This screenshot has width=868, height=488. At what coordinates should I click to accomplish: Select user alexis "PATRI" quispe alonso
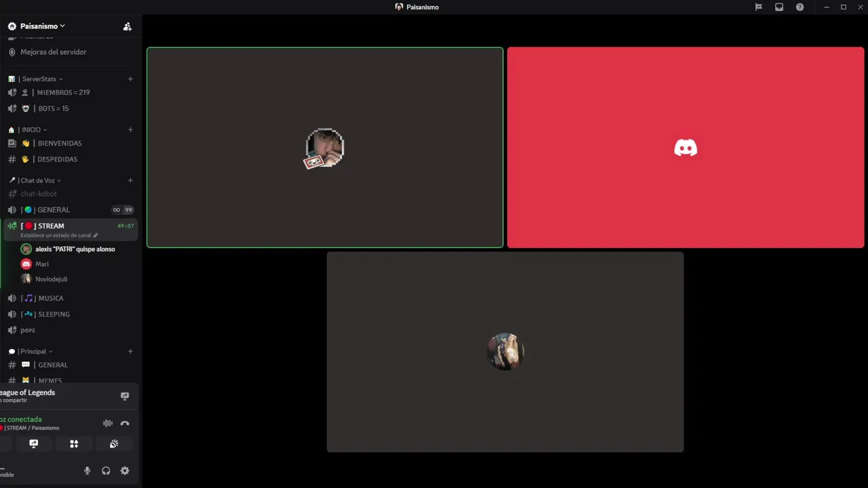pyautogui.click(x=75, y=249)
